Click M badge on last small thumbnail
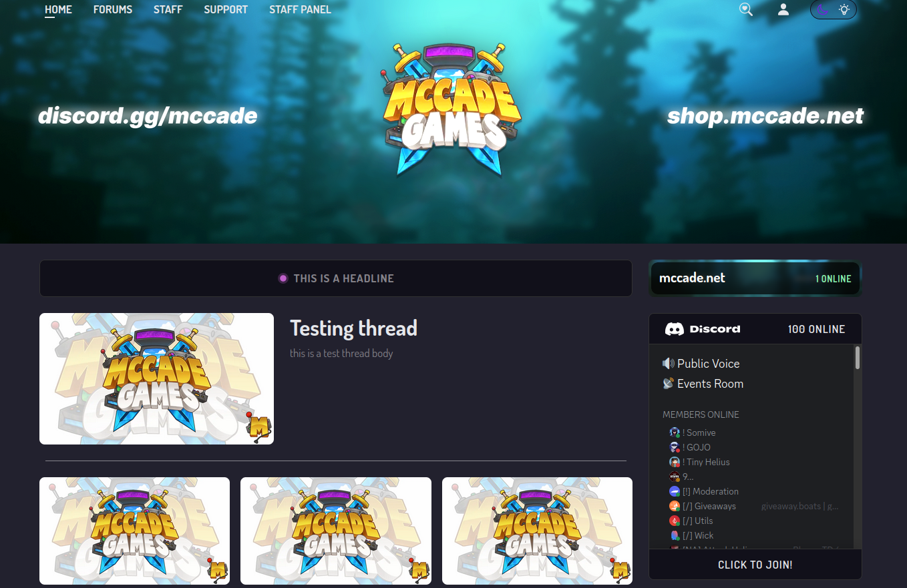This screenshot has height=588, width=907. (620, 569)
